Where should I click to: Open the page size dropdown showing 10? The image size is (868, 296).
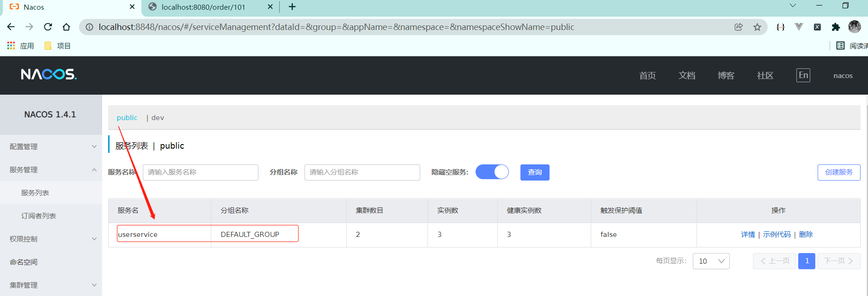point(711,261)
